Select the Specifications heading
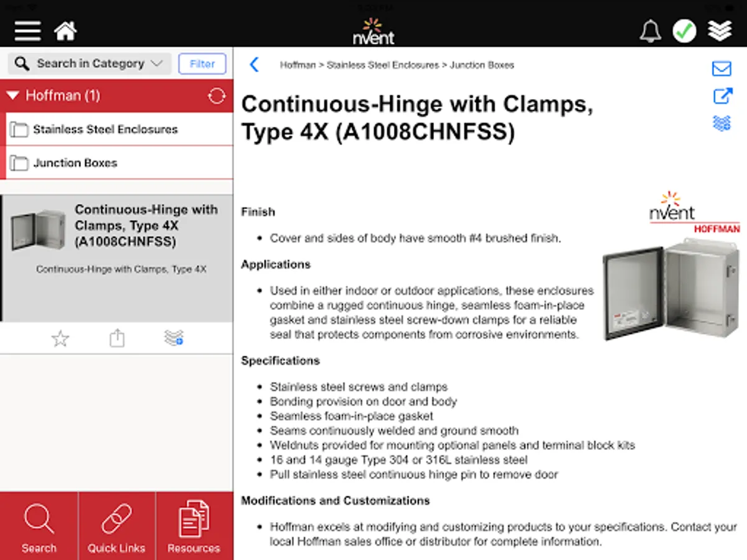The image size is (747, 560). point(280,361)
